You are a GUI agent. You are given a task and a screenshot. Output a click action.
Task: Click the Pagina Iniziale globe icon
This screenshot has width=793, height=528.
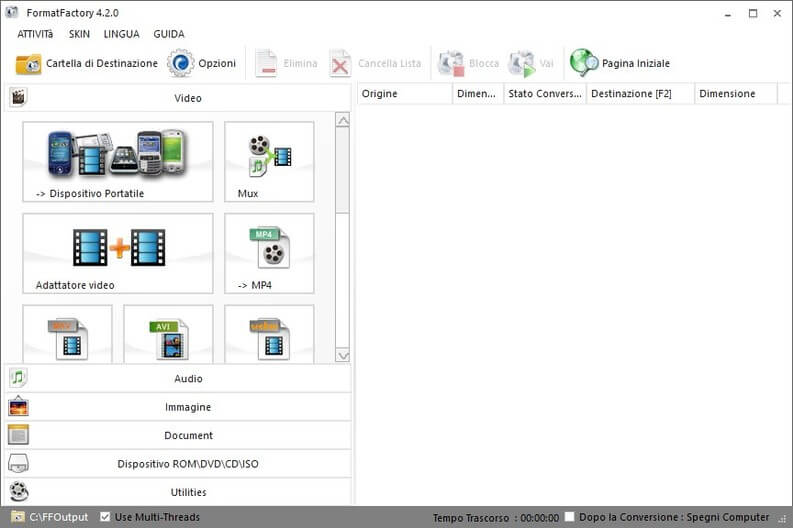click(x=584, y=63)
